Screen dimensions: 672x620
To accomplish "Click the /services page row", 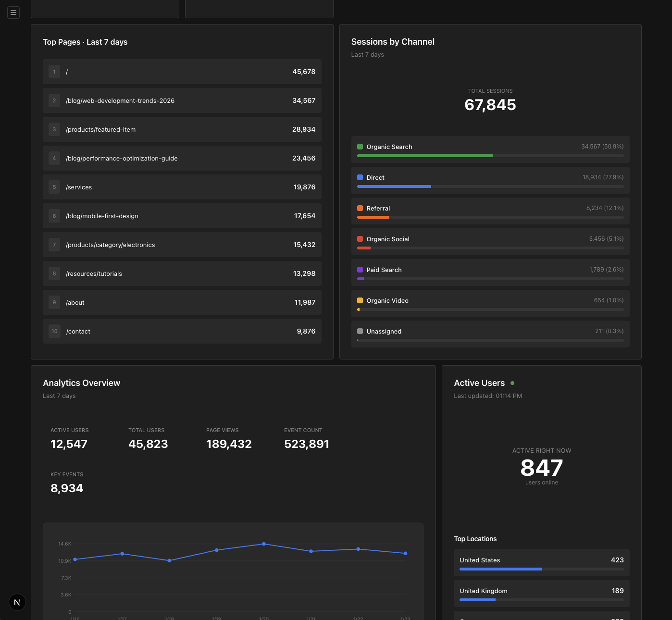I will 182,187.
